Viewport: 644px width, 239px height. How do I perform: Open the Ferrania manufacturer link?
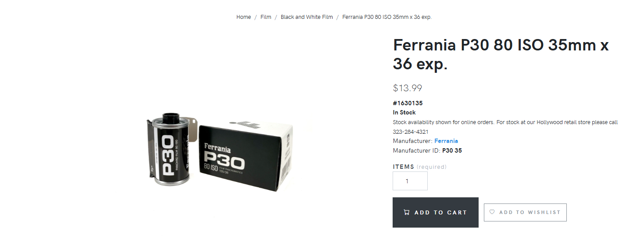(446, 141)
